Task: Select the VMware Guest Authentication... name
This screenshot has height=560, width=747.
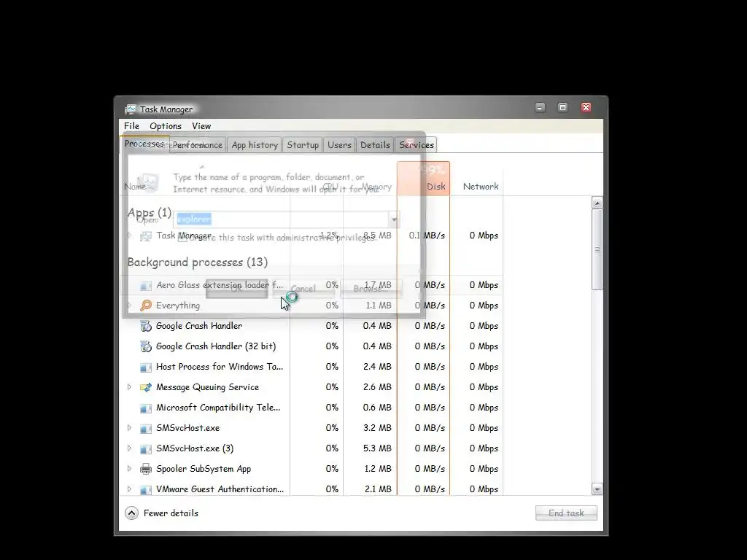Action: click(220, 489)
